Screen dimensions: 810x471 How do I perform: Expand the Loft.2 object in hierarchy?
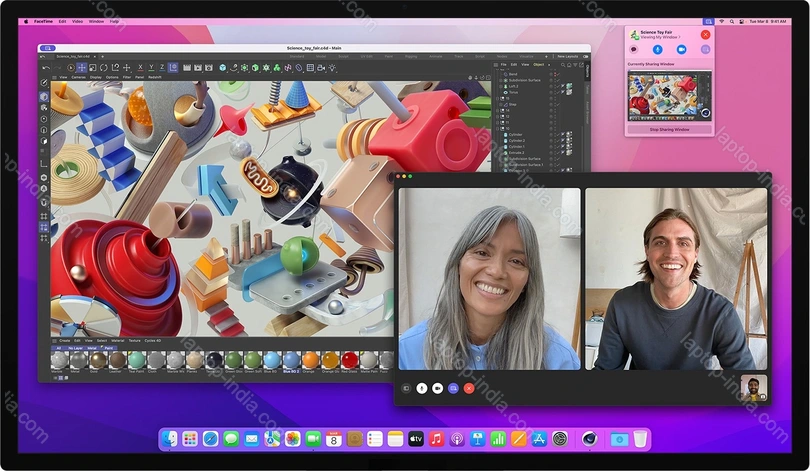501,86
